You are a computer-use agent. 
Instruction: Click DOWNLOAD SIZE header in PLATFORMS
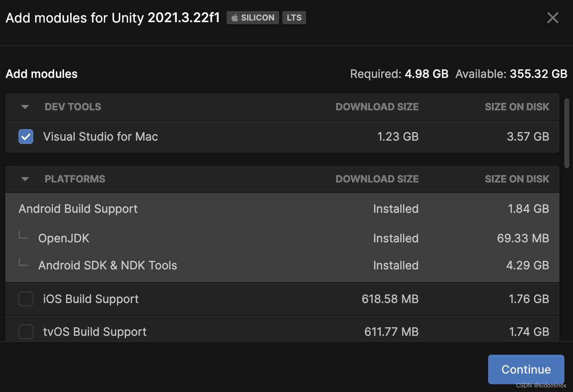pyautogui.click(x=377, y=179)
